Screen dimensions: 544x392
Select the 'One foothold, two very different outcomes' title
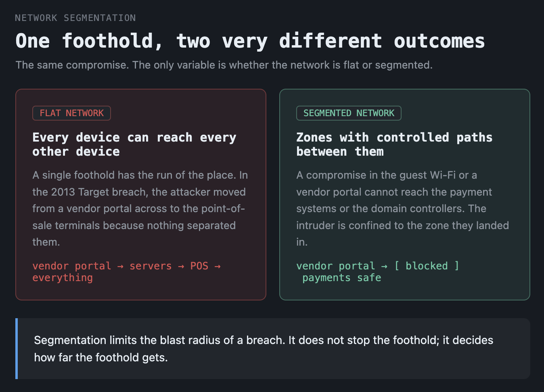pyautogui.click(x=250, y=41)
